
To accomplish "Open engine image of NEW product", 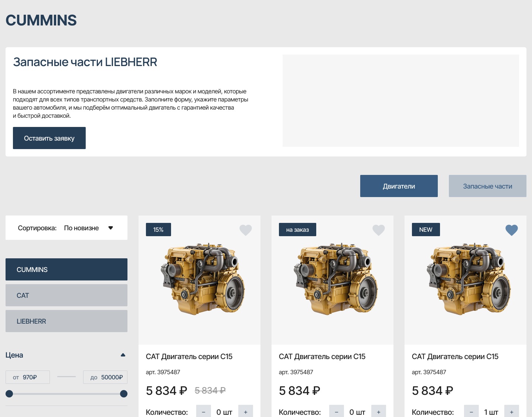I will [469, 279].
